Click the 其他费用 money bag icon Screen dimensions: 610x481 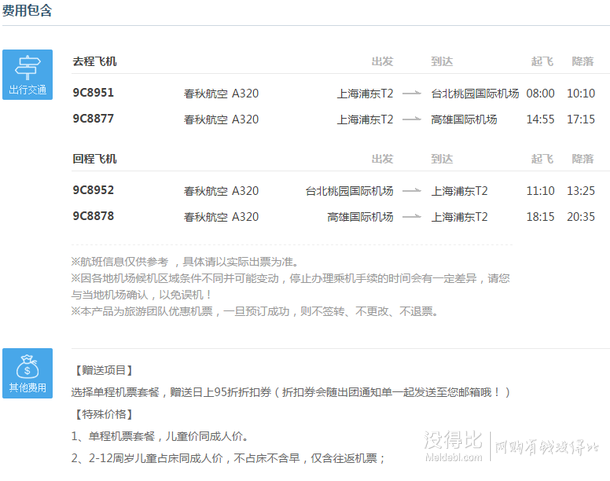pyautogui.click(x=27, y=373)
